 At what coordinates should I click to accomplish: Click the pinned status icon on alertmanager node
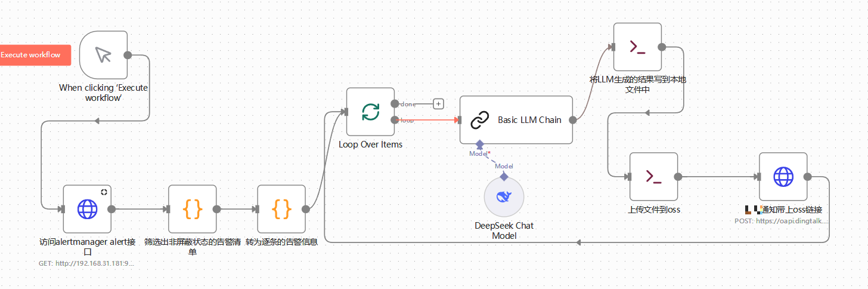tap(104, 192)
